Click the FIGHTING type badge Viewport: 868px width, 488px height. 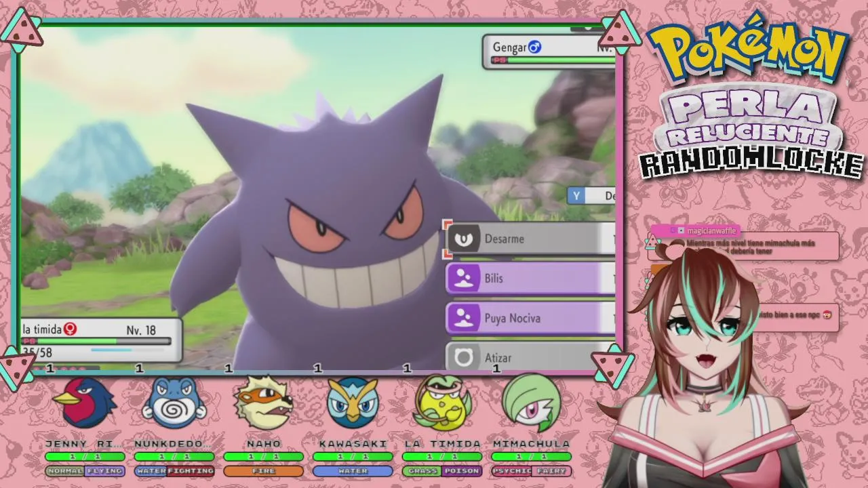click(x=191, y=471)
